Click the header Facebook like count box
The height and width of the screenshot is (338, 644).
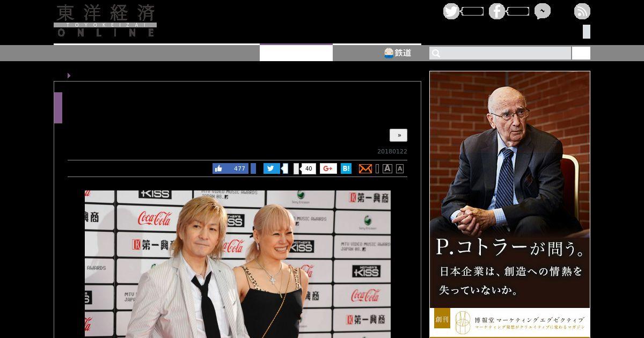tap(518, 11)
